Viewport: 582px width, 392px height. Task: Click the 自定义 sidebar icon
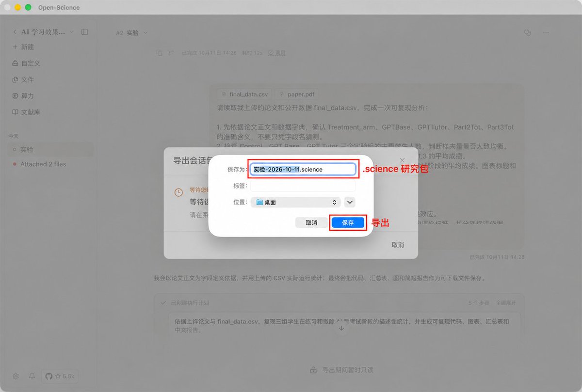15,63
